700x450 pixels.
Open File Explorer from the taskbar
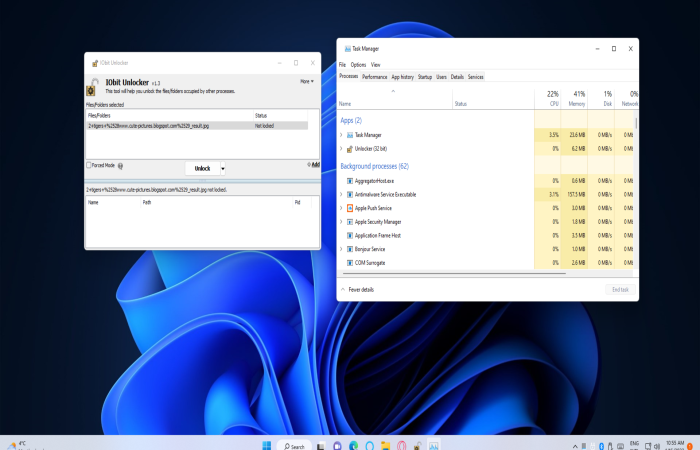[385, 445]
